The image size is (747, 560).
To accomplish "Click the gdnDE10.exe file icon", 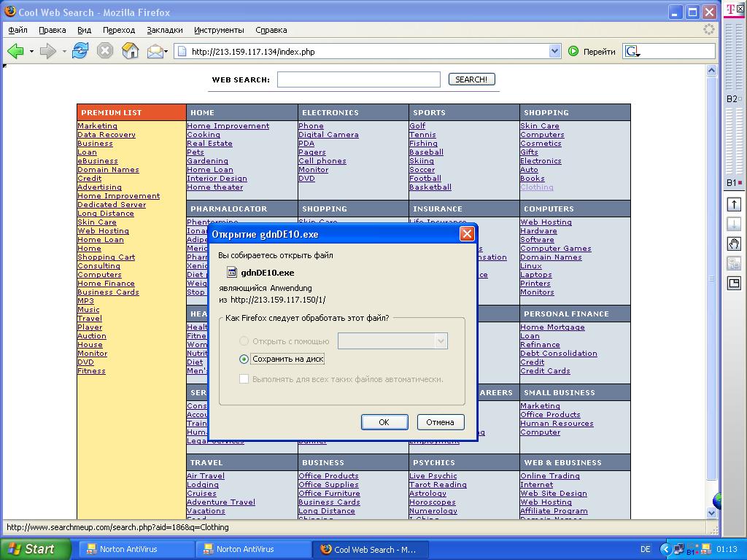I will point(232,273).
